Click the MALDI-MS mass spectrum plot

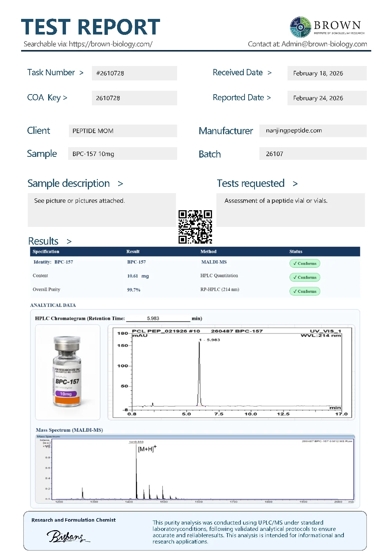click(195, 469)
